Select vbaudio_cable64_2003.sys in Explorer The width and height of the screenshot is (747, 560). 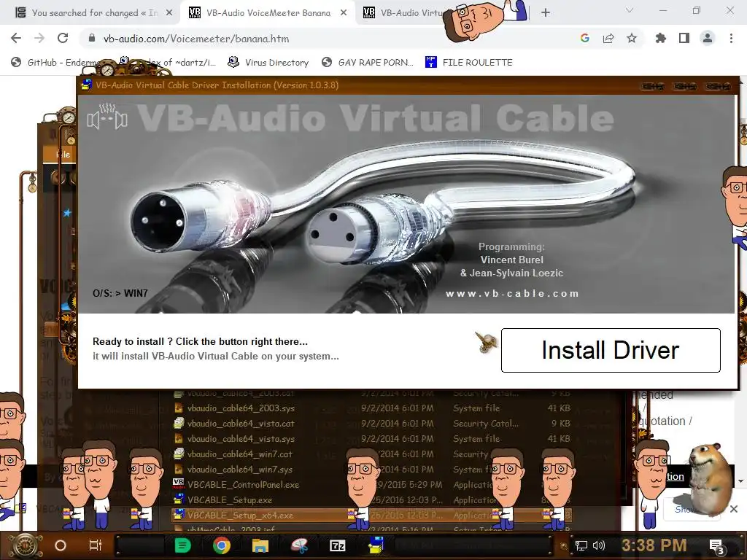[371, 408]
